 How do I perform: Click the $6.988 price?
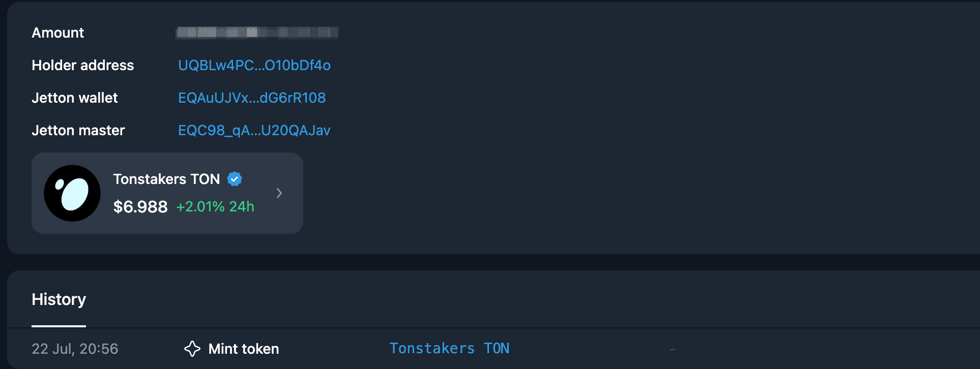tap(140, 207)
